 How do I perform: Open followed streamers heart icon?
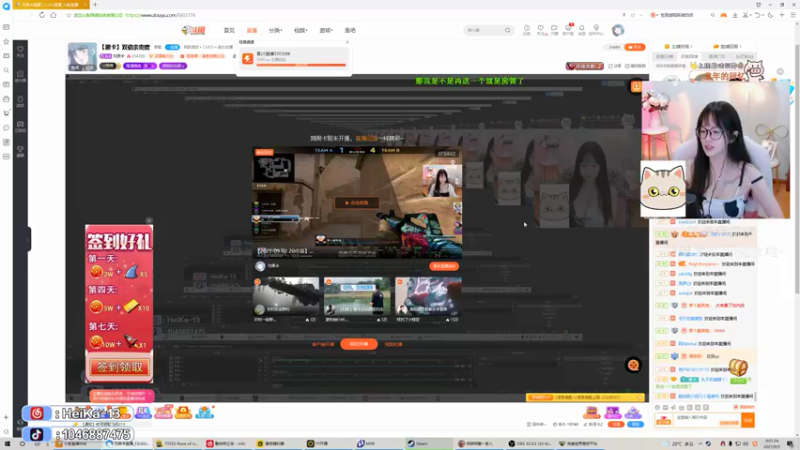point(540,30)
